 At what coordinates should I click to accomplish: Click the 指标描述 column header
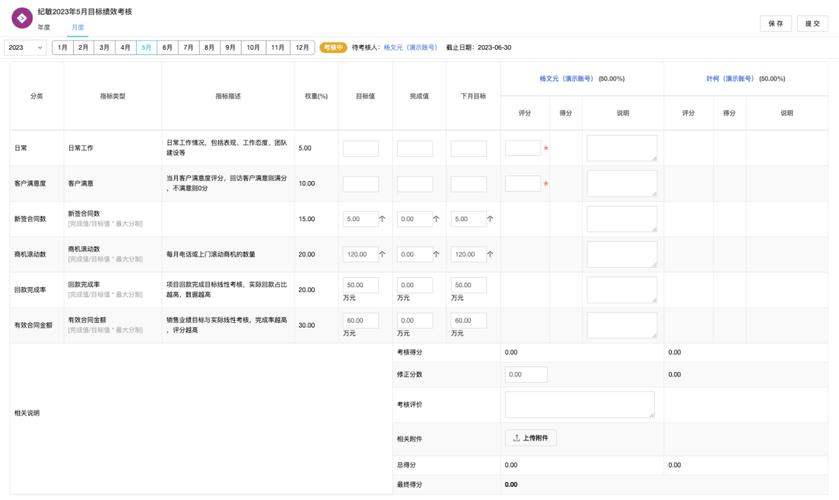pos(228,96)
